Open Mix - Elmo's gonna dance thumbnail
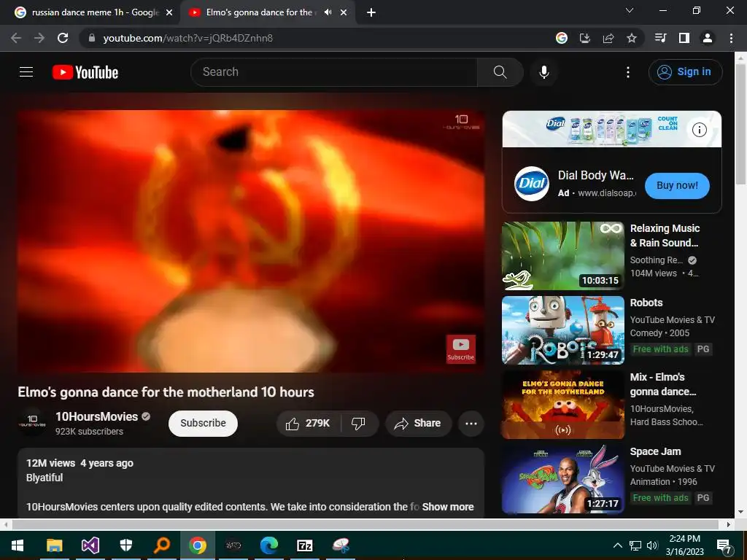 (563, 405)
